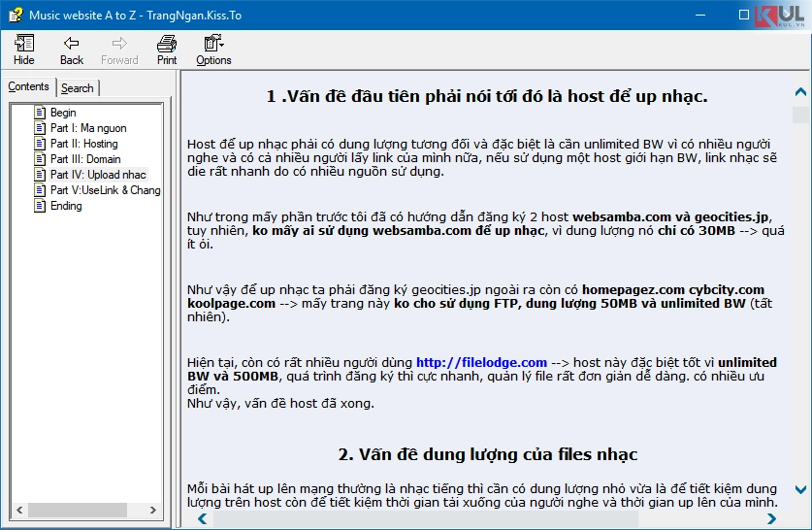The height and width of the screenshot is (530, 812).
Task: Open topic Part V:UseLink & Chang
Action: 105,190
